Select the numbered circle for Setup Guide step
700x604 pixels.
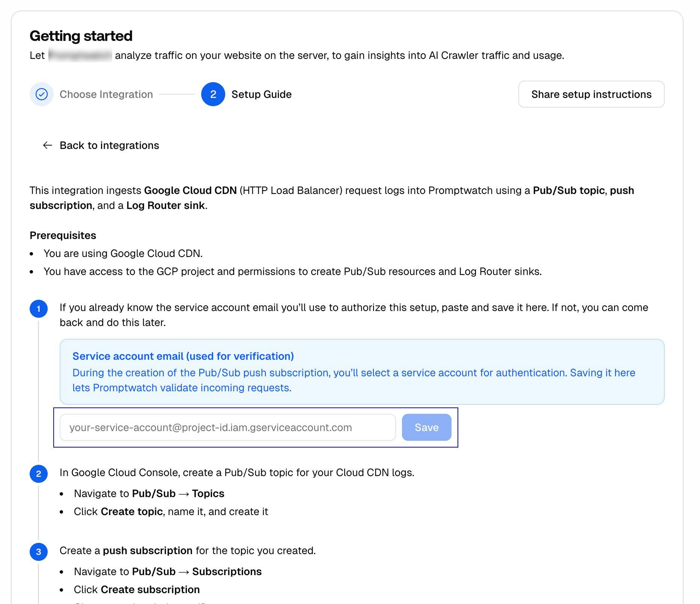(x=213, y=94)
